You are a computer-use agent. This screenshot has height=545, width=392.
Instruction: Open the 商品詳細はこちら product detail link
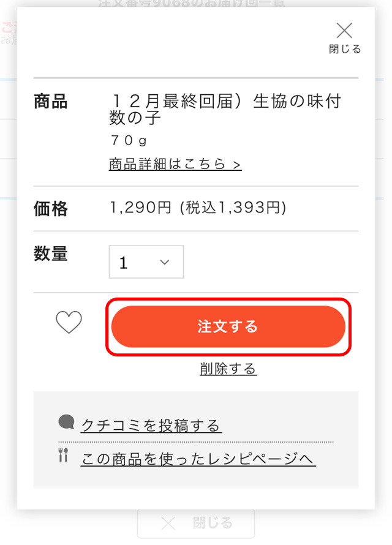(x=175, y=165)
